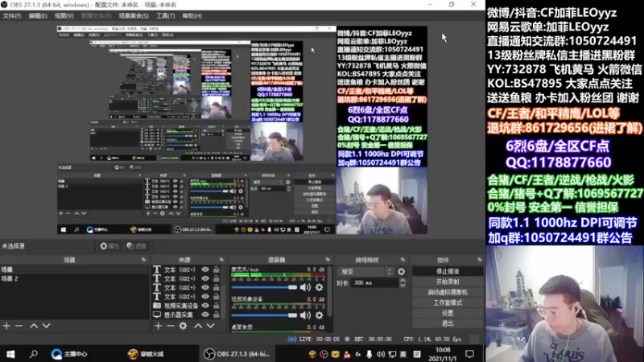
Task: Enable 工作室模式 studio mode
Action: [448, 302]
